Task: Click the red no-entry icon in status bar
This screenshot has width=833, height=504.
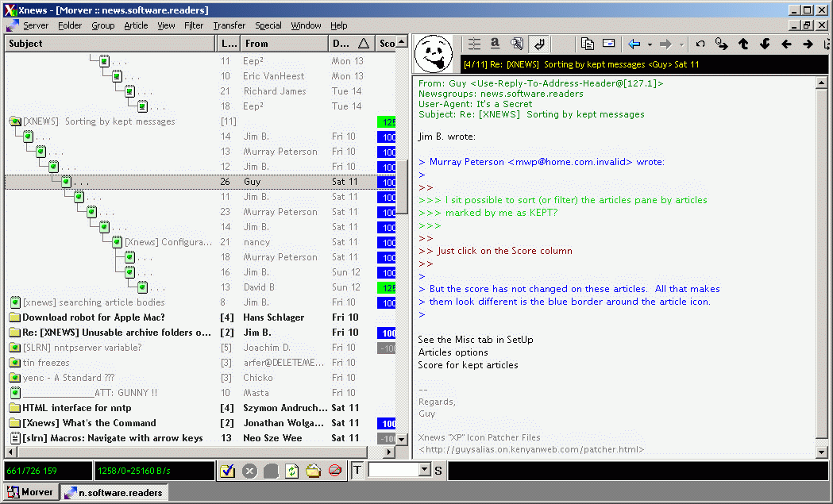Action: 335,471
